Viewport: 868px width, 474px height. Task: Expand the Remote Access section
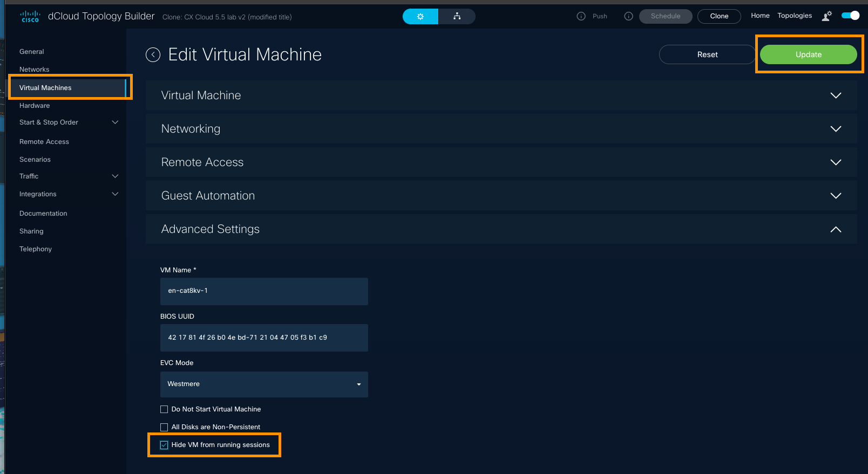coord(501,162)
